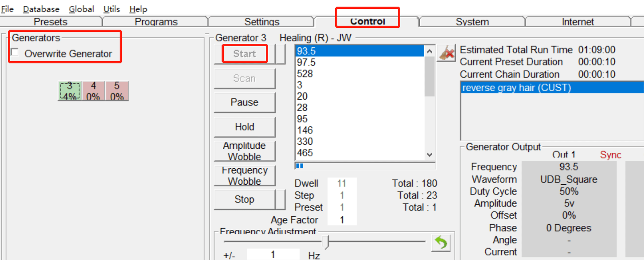Click the clear frequencies eraser icon

pyautogui.click(x=446, y=54)
